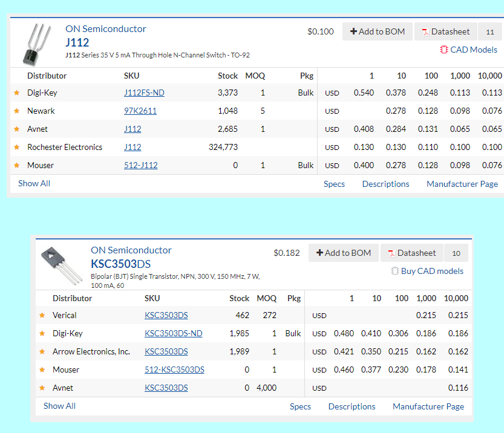The width and height of the screenshot is (504, 433).
Task: Click the J112 price $0.100
Action: 321,31
